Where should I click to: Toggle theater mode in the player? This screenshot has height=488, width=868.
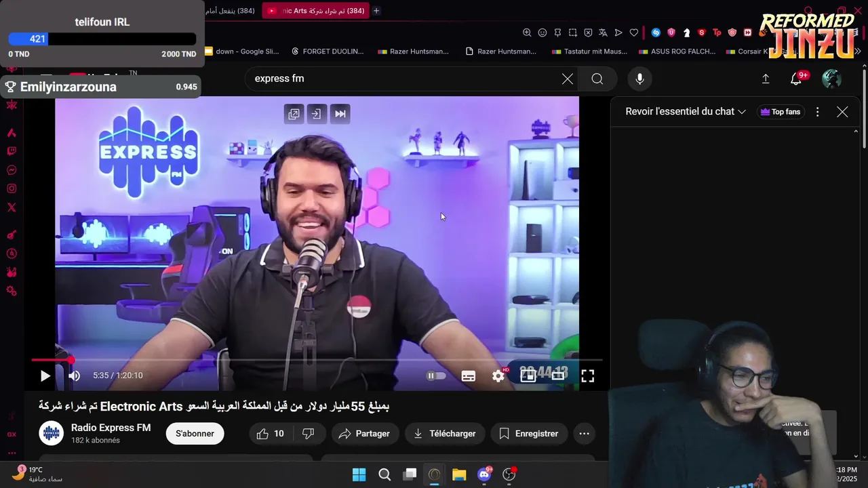pos(558,375)
